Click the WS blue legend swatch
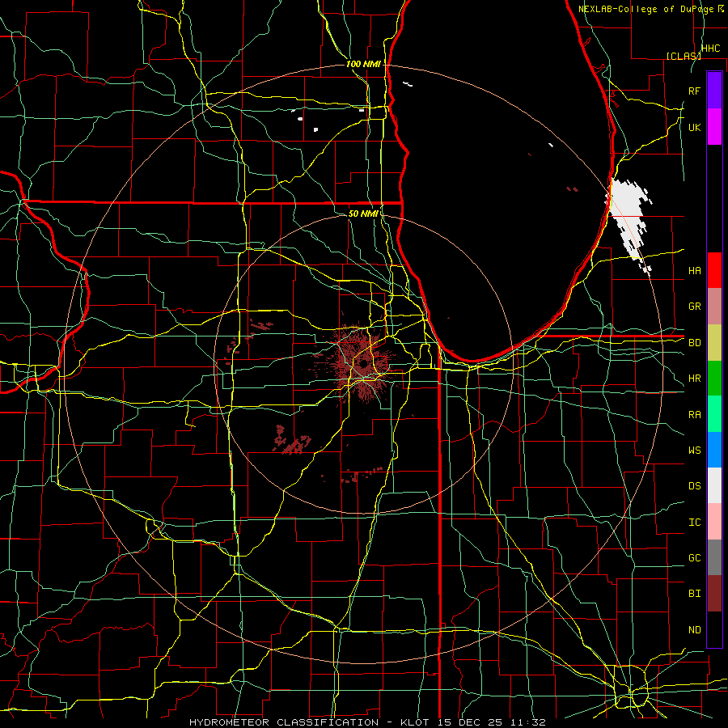 (714, 450)
